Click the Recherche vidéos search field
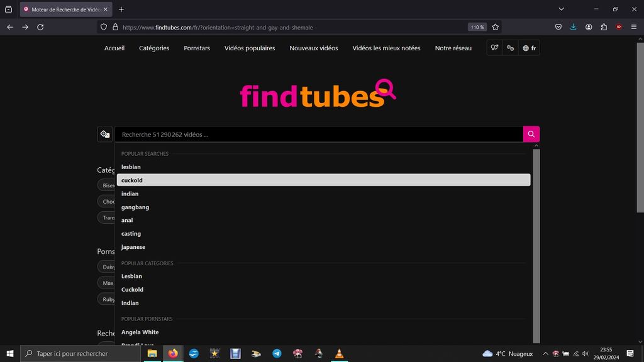Screen dimensions: 644x362 click(x=318, y=134)
